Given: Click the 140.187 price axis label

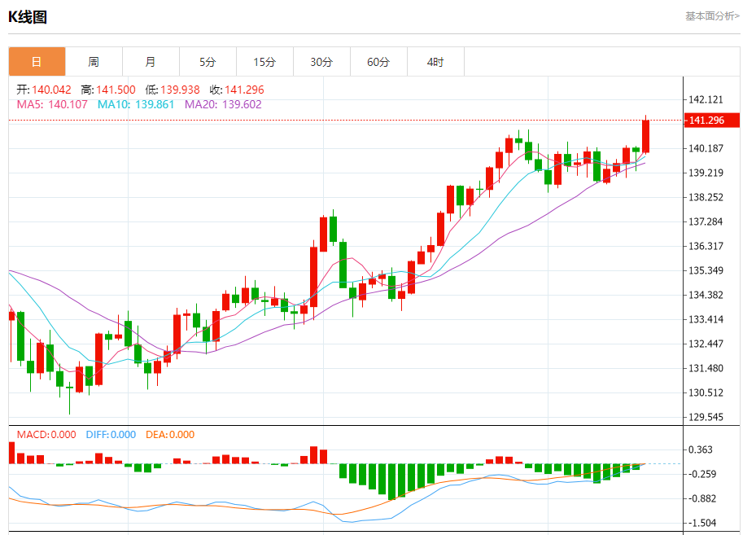Looking at the screenshot, I should coord(706,148).
